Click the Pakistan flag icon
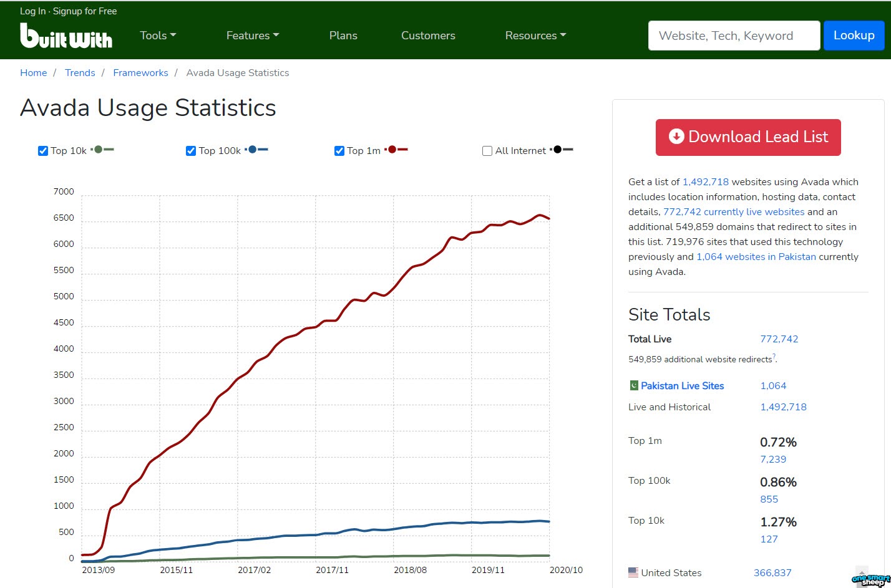 pos(634,385)
